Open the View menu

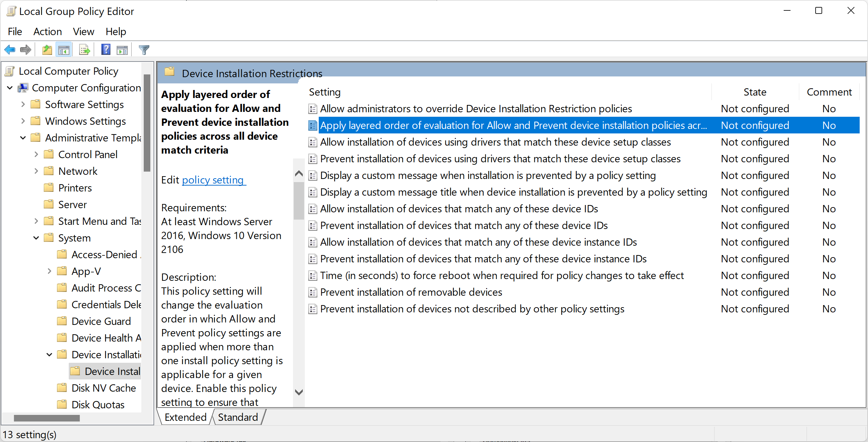click(83, 31)
